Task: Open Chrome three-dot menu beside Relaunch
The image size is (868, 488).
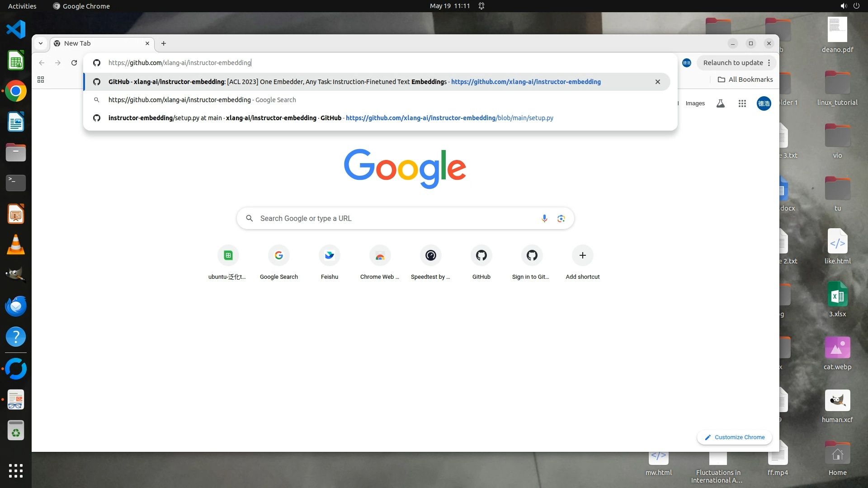Action: 769,63
